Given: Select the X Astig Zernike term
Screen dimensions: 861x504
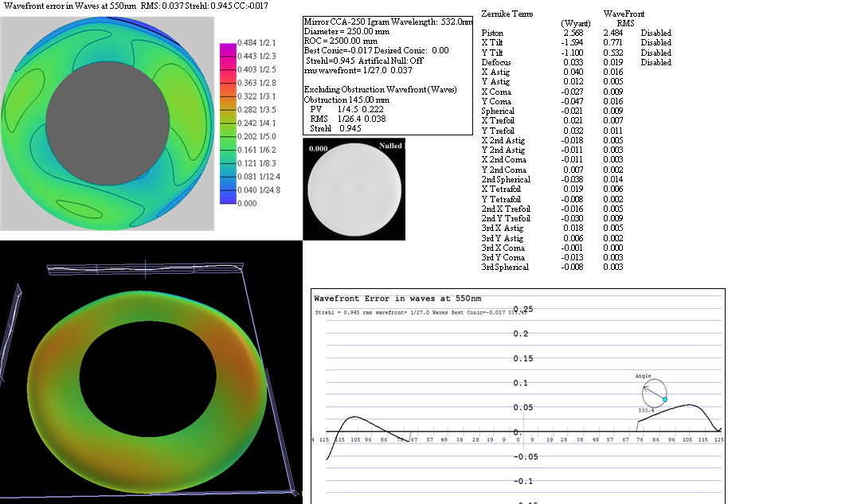Looking at the screenshot, I should (x=495, y=72).
